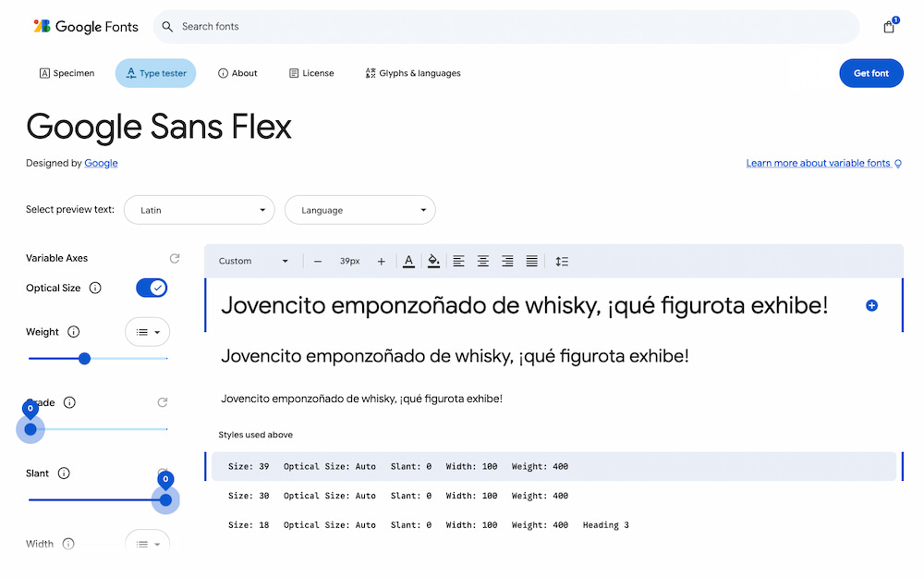Open the Custom style dropdown
Image resolution: width=924 pixels, height=578 pixels.
pyautogui.click(x=253, y=262)
